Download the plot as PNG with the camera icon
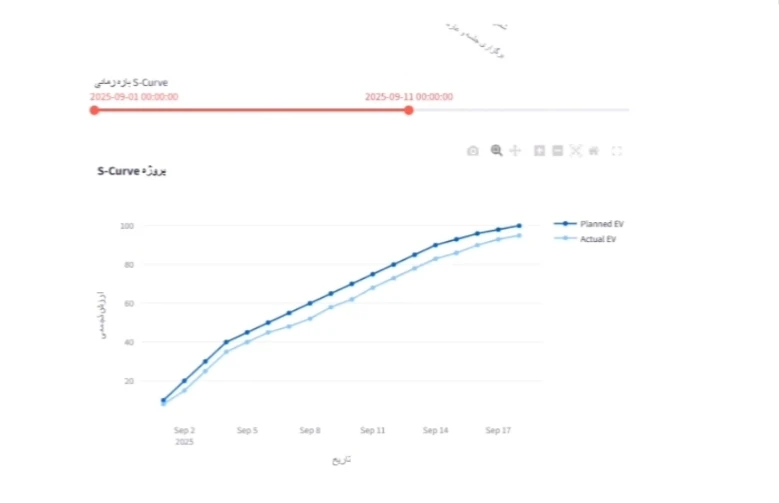The height and width of the screenshot is (503, 779). (x=473, y=151)
